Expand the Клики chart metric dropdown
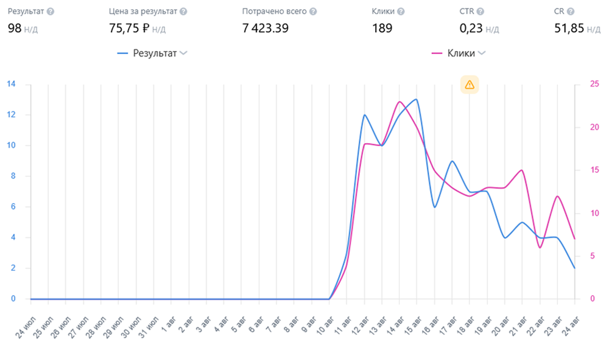 point(482,54)
